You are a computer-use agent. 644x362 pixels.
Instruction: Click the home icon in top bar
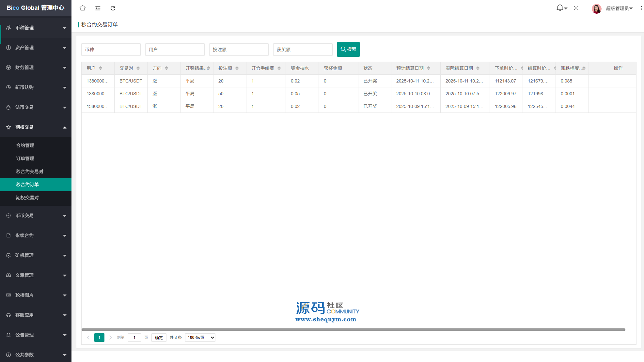coord(83,8)
